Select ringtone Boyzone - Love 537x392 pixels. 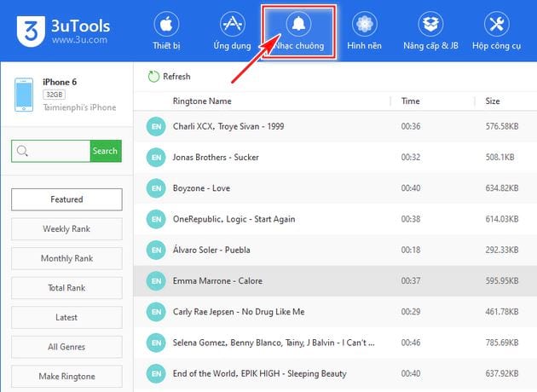coord(335,188)
